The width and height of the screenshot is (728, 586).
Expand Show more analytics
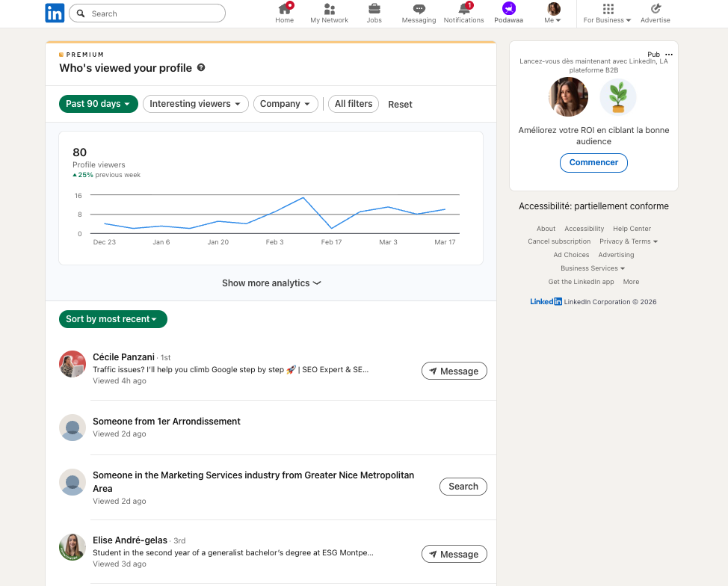271,283
